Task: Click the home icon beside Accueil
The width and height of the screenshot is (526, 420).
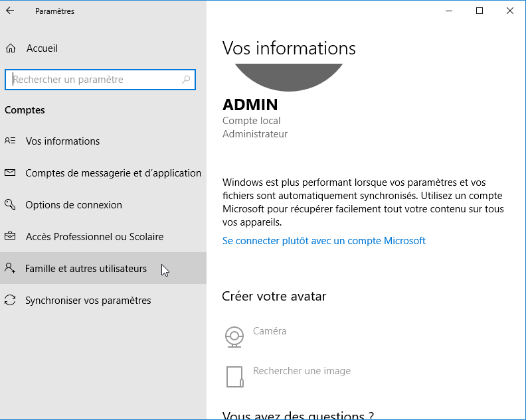Action: coord(10,48)
